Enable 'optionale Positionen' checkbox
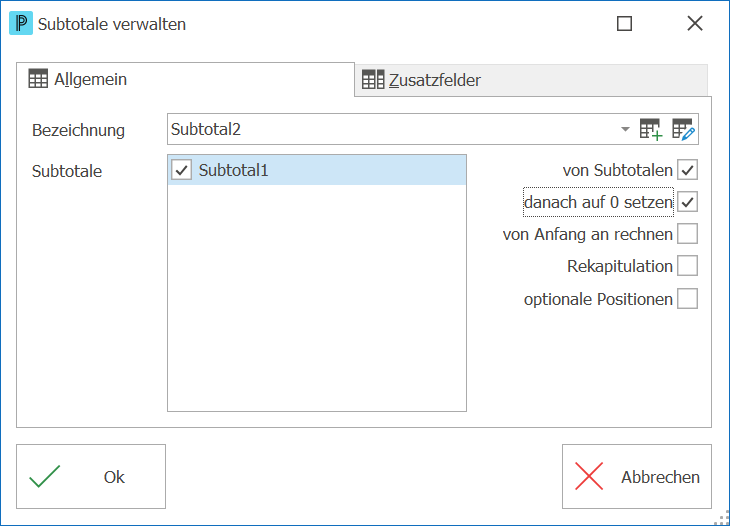This screenshot has height=526, width=730. pyautogui.click(x=687, y=299)
